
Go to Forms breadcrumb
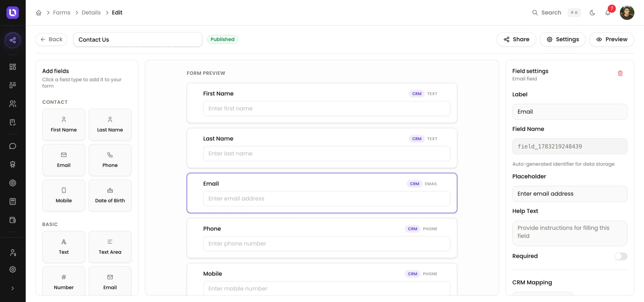click(x=62, y=13)
